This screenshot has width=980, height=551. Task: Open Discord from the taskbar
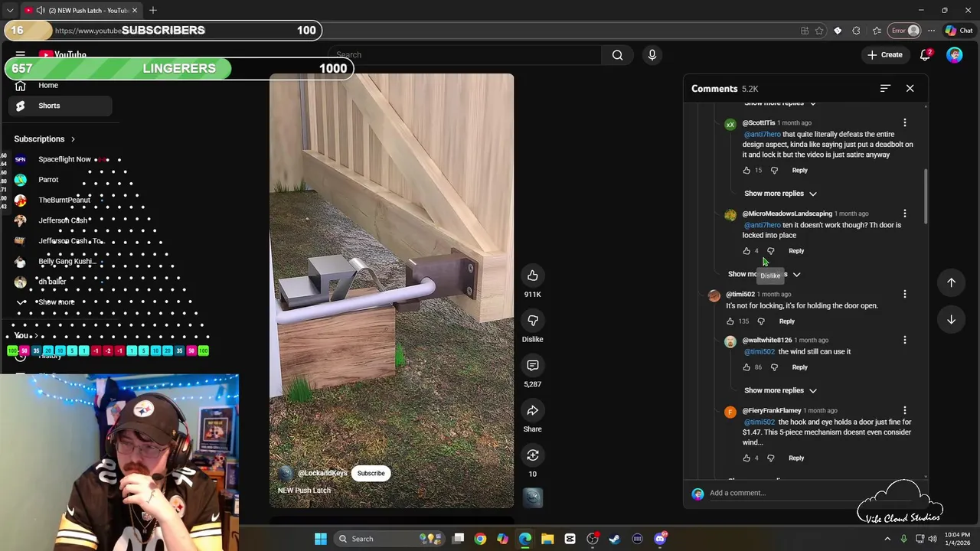tap(660, 539)
